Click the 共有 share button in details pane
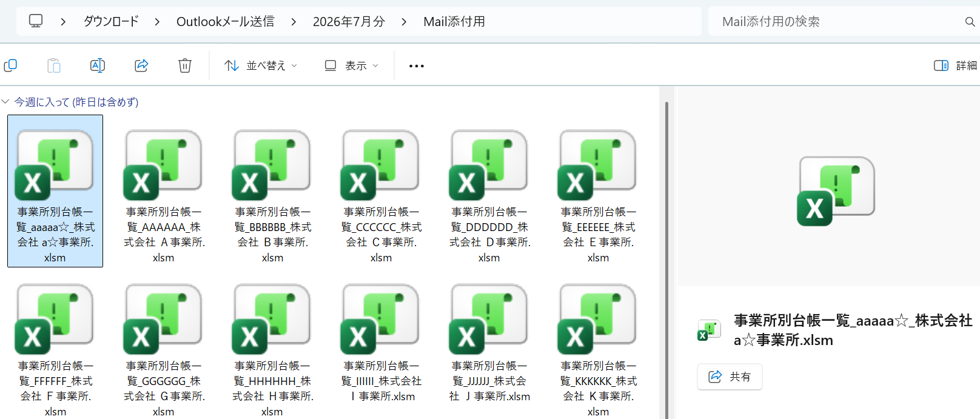 tap(730, 377)
